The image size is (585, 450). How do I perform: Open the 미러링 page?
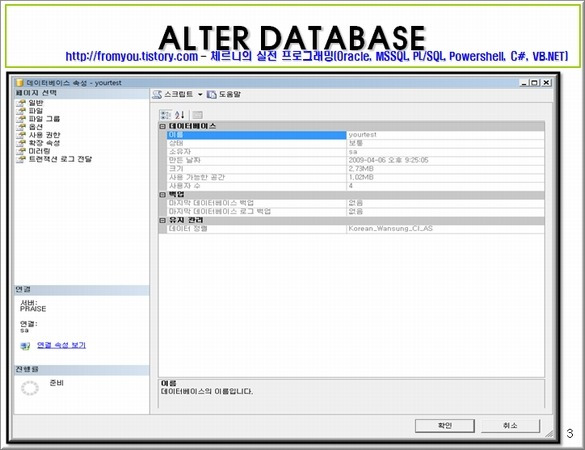[39, 151]
